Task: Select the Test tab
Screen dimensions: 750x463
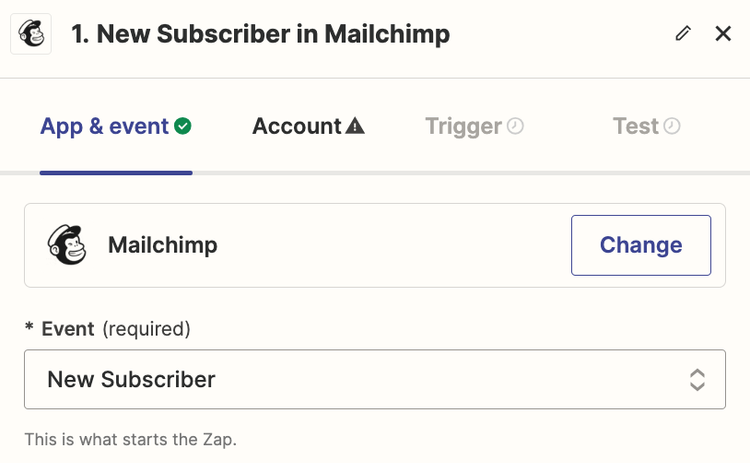Action: tap(636, 126)
